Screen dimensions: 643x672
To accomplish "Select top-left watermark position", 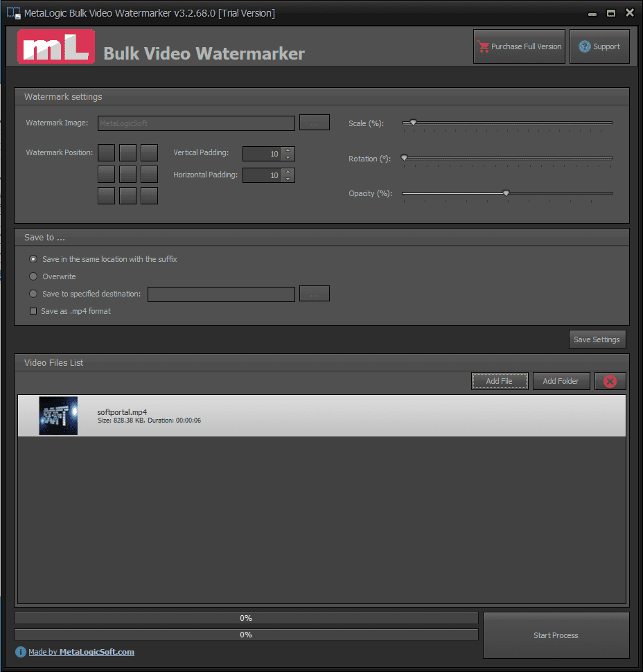I will click(x=106, y=152).
